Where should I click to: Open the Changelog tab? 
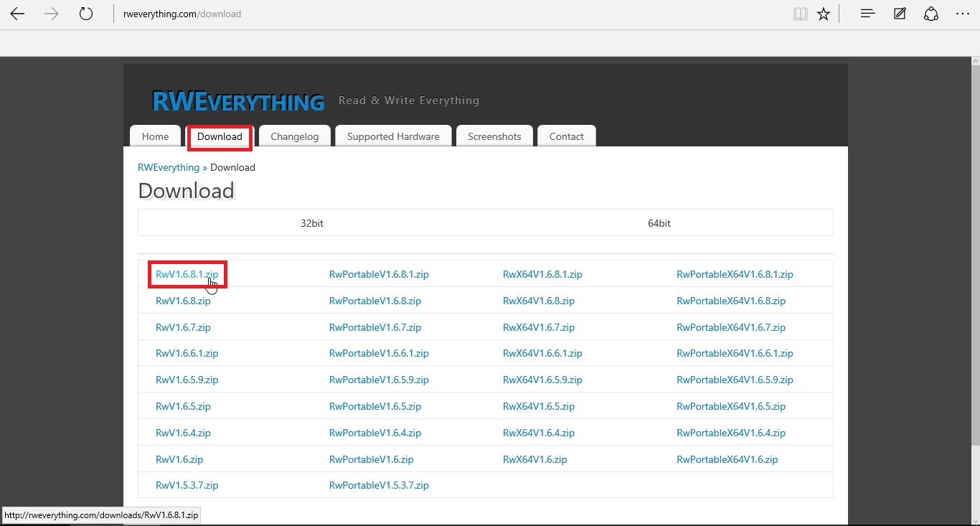point(295,136)
